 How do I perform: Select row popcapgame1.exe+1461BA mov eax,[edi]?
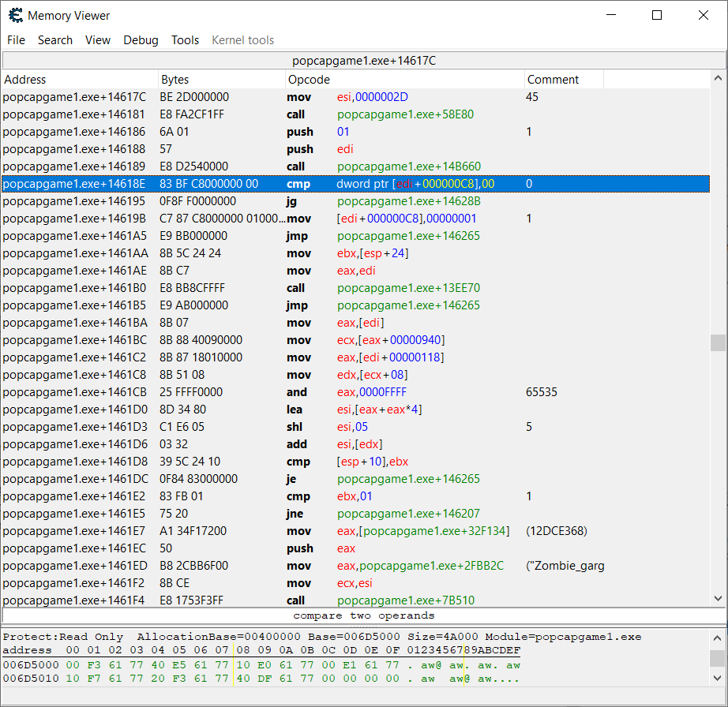click(355, 323)
